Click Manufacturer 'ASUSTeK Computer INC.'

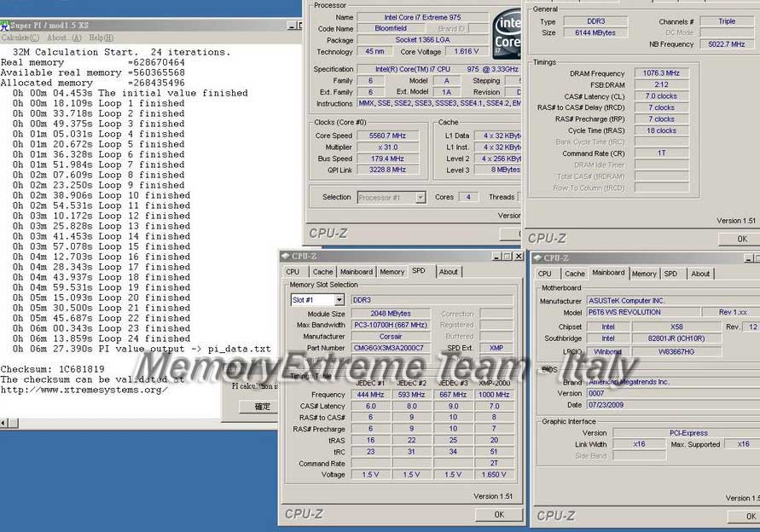pyautogui.click(x=674, y=301)
